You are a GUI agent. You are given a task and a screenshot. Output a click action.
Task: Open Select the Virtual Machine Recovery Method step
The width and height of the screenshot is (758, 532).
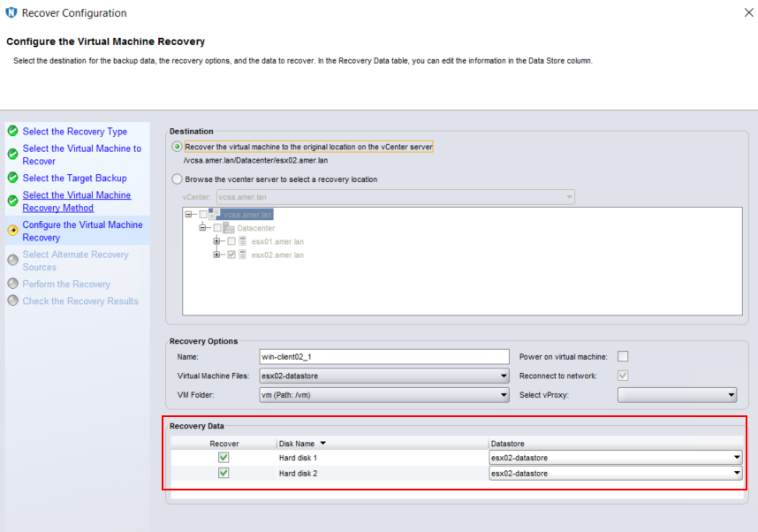76,201
